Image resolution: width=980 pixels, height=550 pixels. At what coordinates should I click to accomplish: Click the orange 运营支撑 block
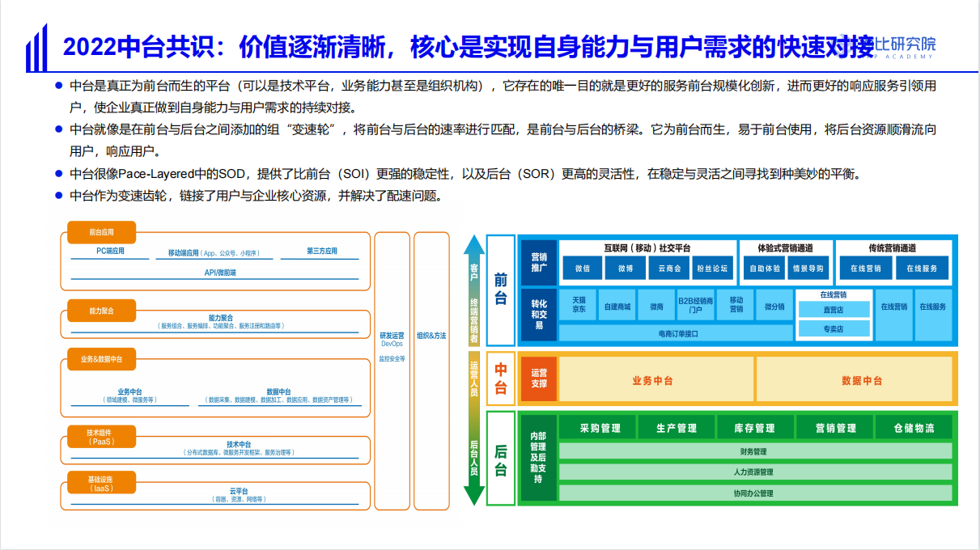(538, 379)
